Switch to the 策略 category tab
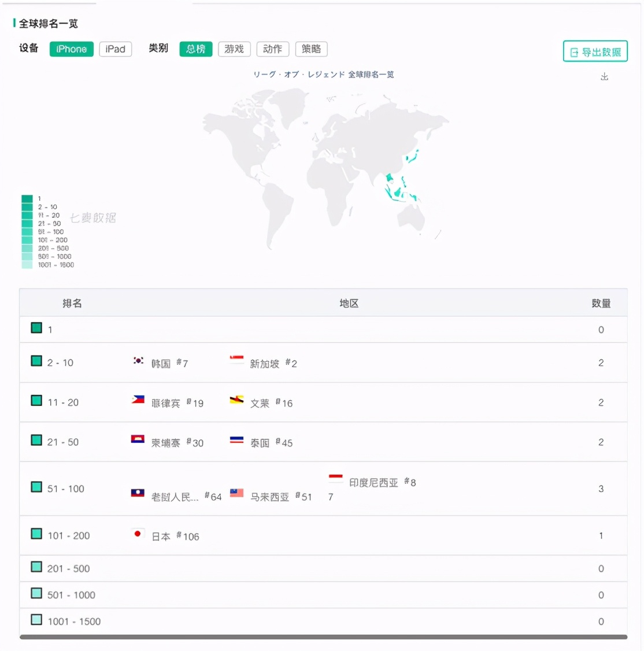 [311, 49]
